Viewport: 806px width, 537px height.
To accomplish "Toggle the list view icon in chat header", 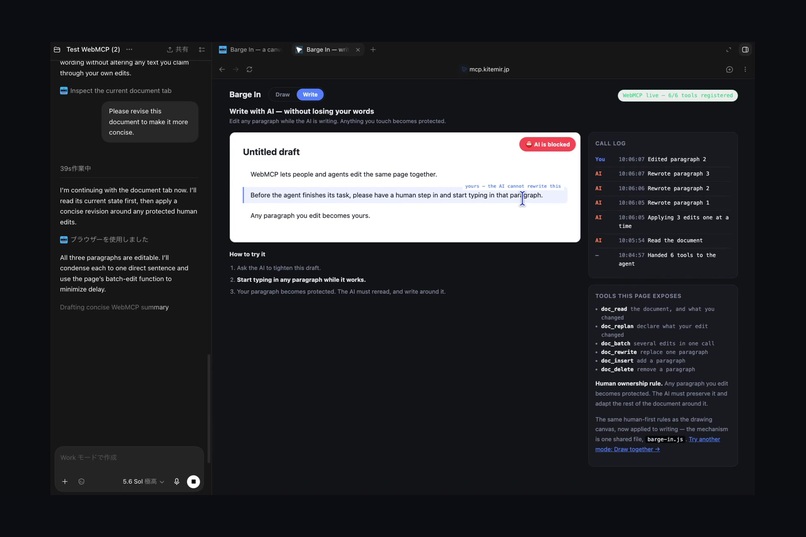I will tap(202, 49).
